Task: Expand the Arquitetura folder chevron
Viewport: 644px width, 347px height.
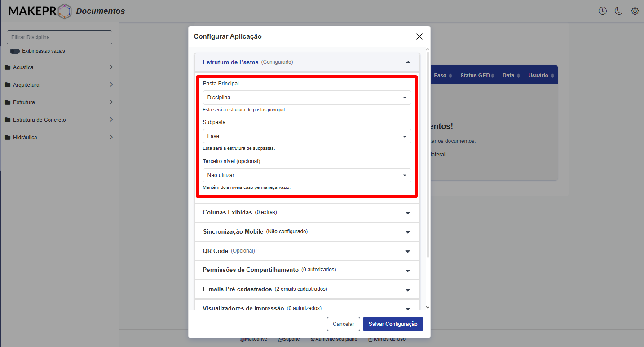Action: coord(111,85)
